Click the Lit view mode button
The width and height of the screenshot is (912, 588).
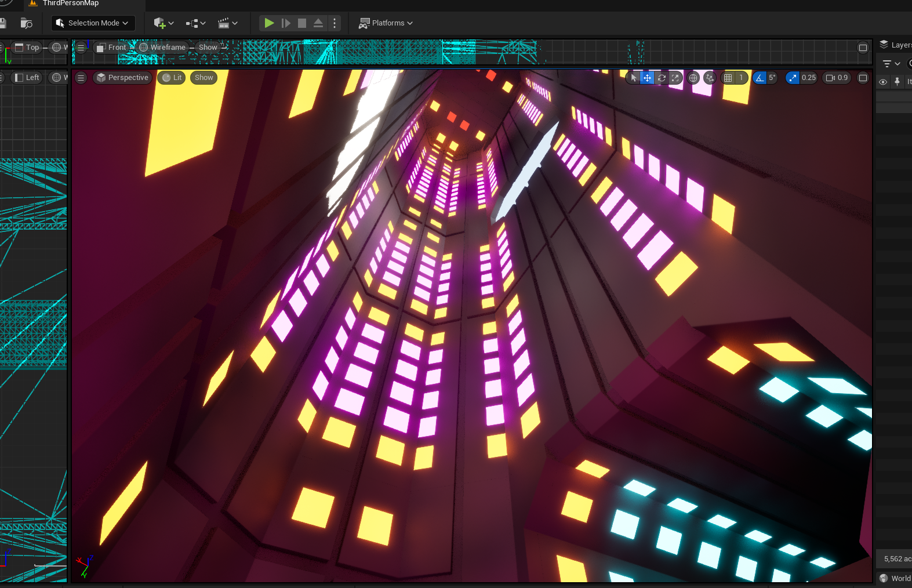(x=172, y=78)
